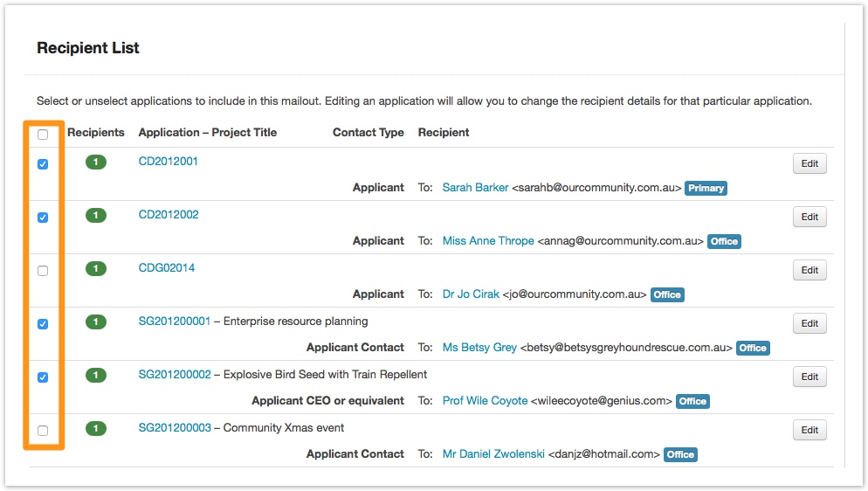Open Miss Anne Thrope's contact link
This screenshot has width=868, height=491.
tap(488, 241)
